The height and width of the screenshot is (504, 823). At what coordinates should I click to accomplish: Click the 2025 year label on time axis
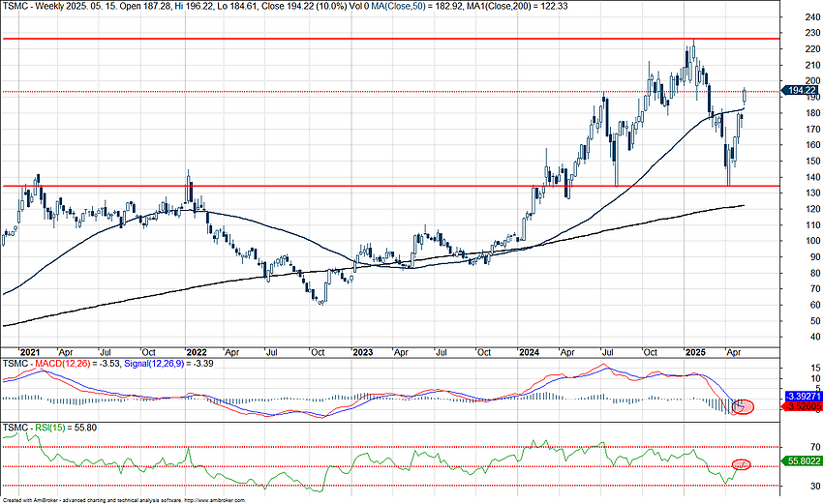point(695,352)
